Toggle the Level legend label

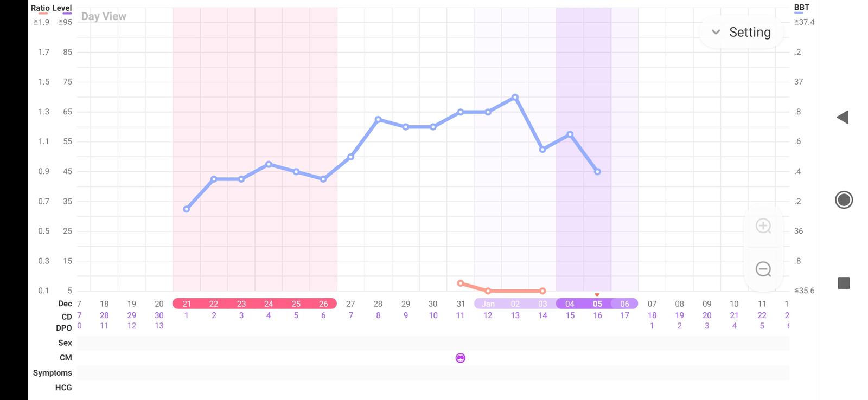point(62,8)
